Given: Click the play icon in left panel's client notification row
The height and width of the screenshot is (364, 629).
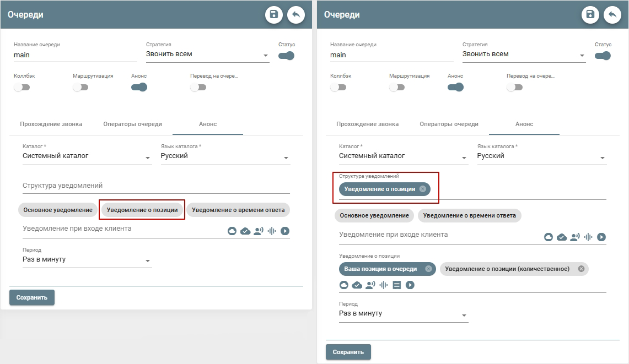Looking at the screenshot, I should tap(285, 231).
